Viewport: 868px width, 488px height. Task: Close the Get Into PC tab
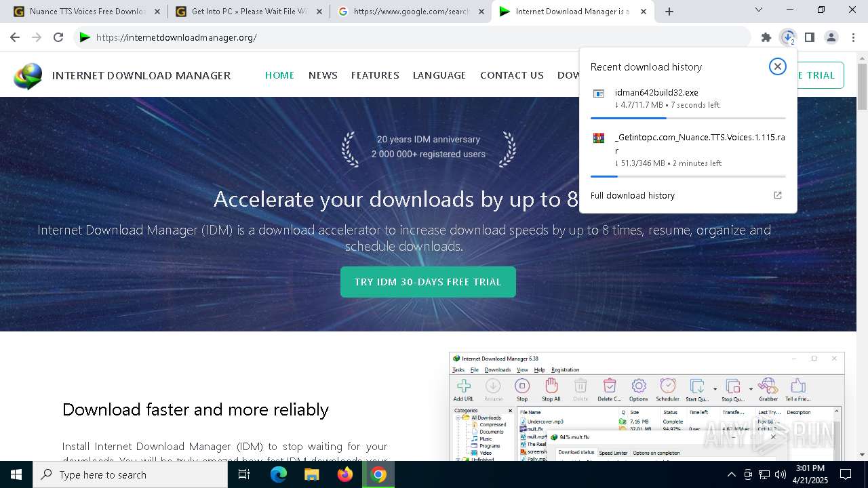(x=319, y=12)
